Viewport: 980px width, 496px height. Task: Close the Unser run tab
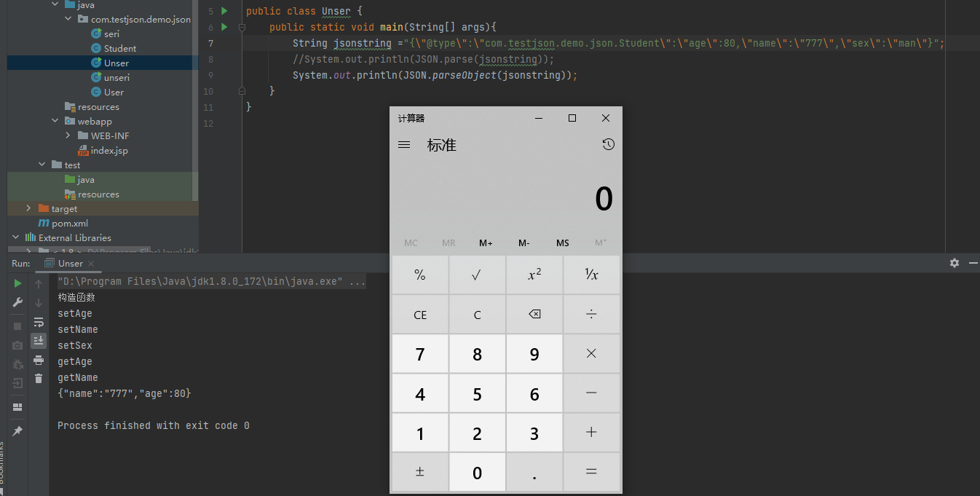[x=92, y=264]
